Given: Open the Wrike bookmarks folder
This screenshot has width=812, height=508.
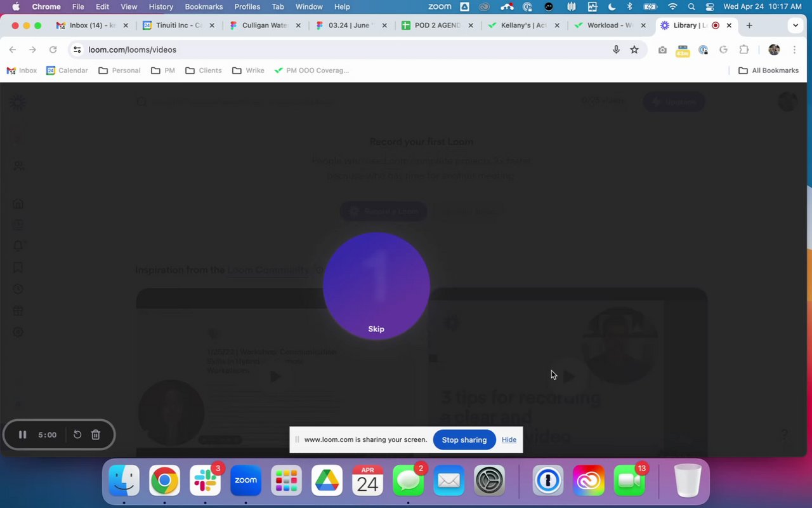Looking at the screenshot, I should pyautogui.click(x=248, y=70).
